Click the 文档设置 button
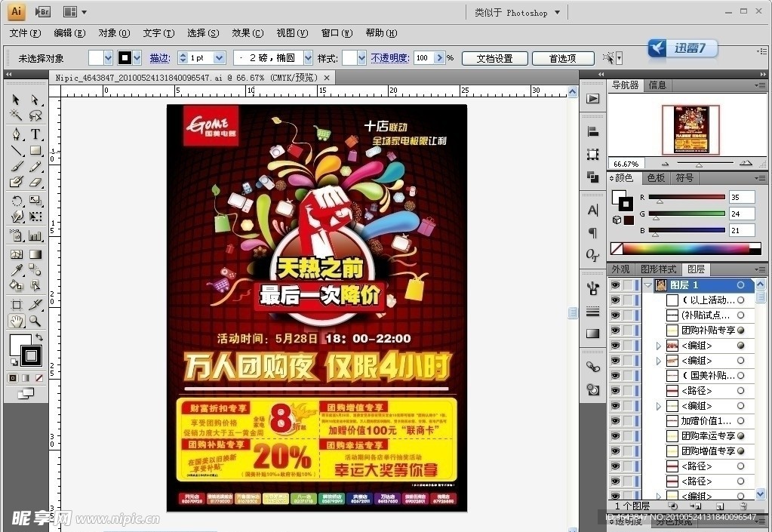This screenshot has height=532, width=772. pyautogui.click(x=495, y=59)
